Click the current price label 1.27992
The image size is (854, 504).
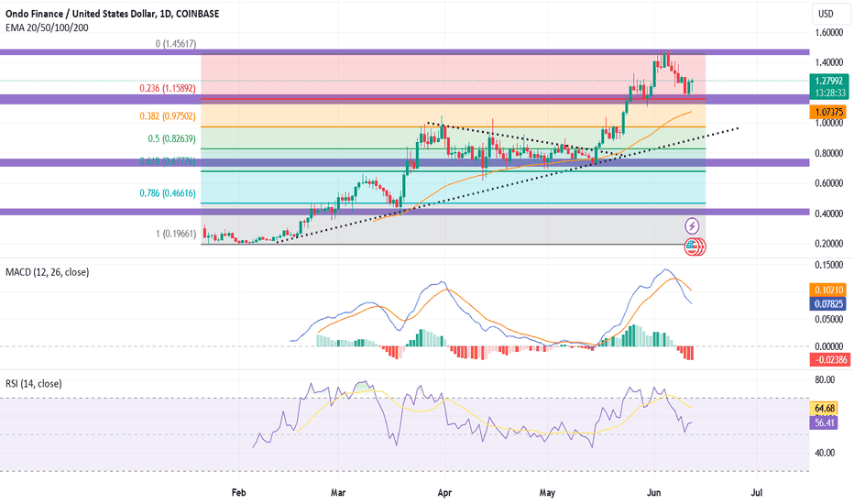829,82
